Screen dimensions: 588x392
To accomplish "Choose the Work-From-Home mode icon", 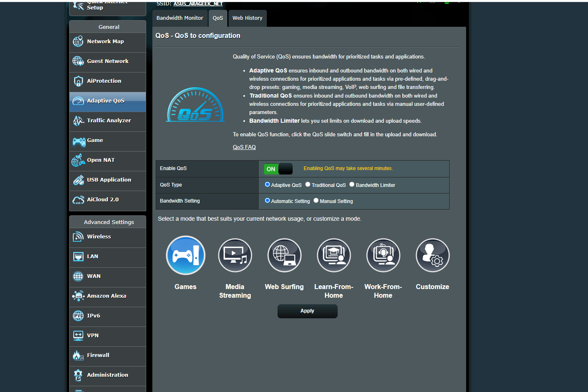I will (383, 255).
